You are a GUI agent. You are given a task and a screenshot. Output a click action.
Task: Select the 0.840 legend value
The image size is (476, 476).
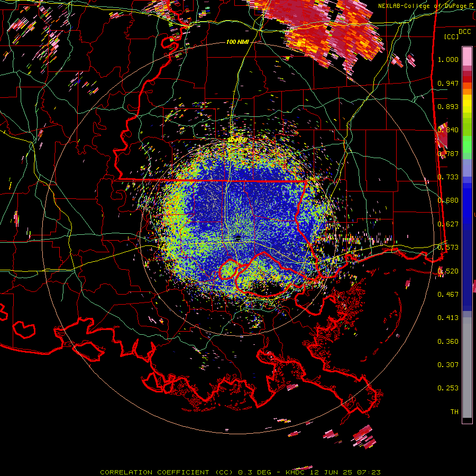[448, 130]
